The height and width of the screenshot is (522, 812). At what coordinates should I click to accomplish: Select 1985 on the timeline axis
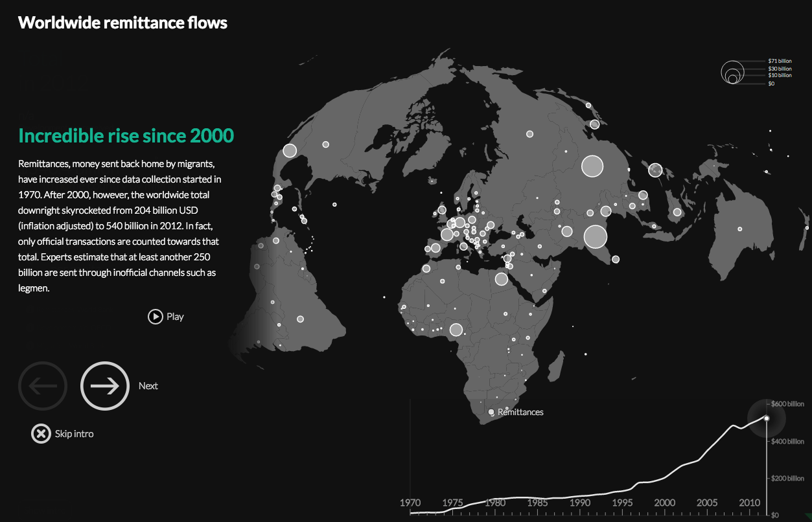tap(537, 503)
